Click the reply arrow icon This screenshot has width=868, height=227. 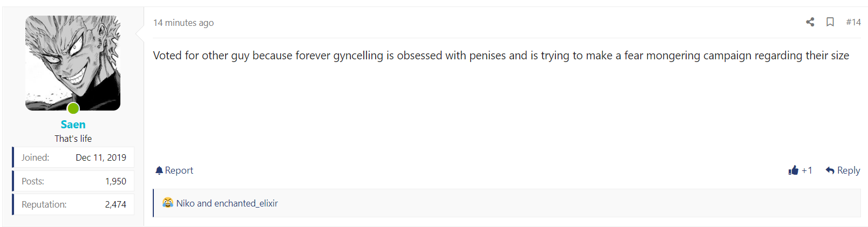[830, 170]
